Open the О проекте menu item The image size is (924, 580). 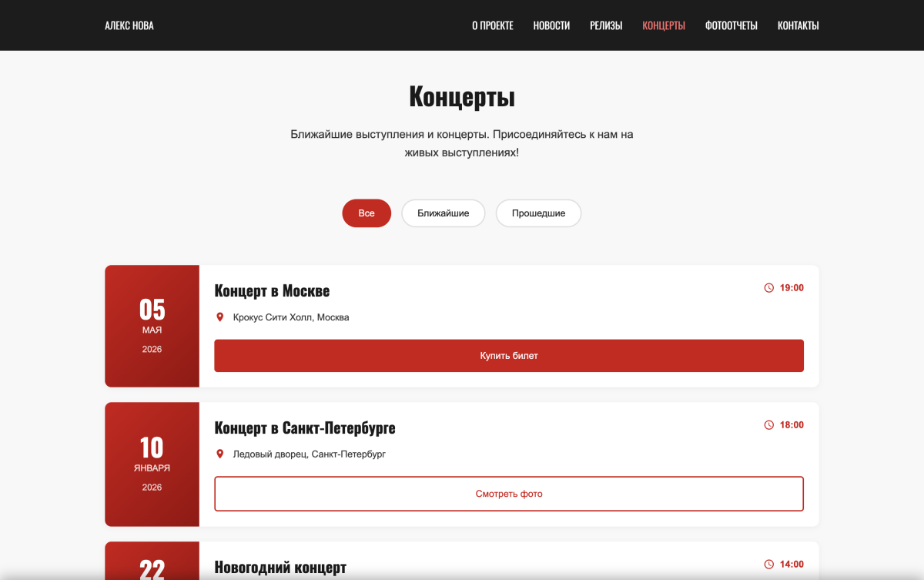tap(493, 25)
